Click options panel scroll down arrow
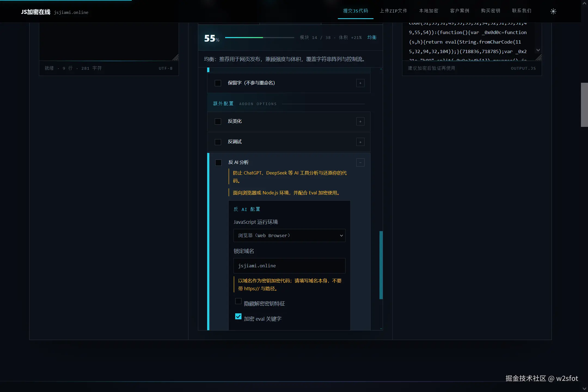Image resolution: width=588 pixels, height=392 pixels. (381, 329)
